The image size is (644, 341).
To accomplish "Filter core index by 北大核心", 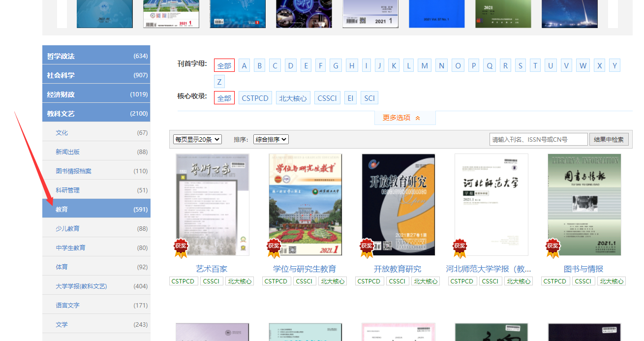I will tap(293, 98).
